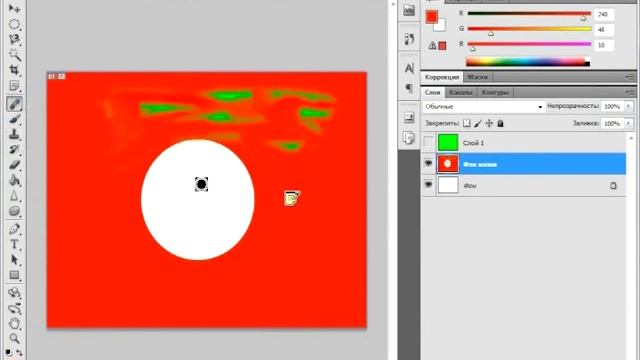Select the Type tool

point(14,244)
